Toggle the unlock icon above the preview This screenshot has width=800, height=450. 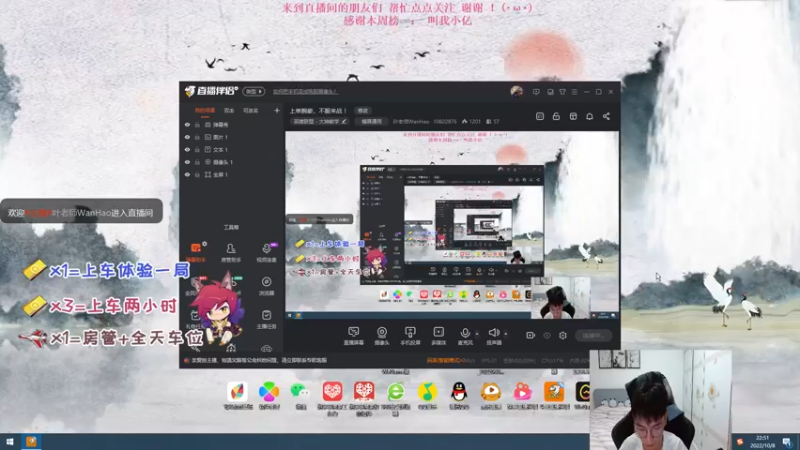point(556,116)
